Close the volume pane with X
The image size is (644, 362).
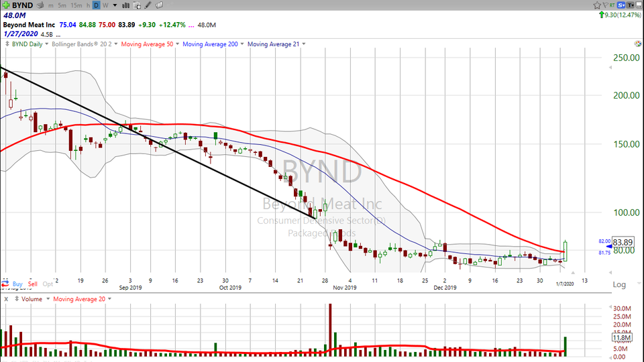(6, 299)
